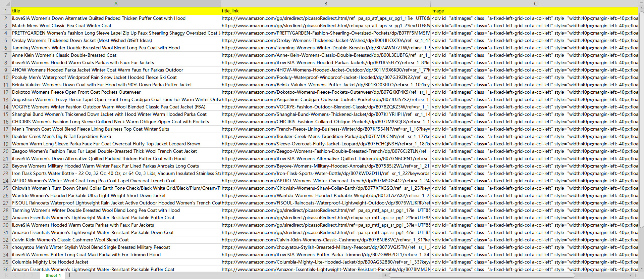This screenshot has height=279, width=644.
Task: Select the PRETTYGARDEN-Fashion-Shearling Amazon URL cell
Action: (325, 33)
